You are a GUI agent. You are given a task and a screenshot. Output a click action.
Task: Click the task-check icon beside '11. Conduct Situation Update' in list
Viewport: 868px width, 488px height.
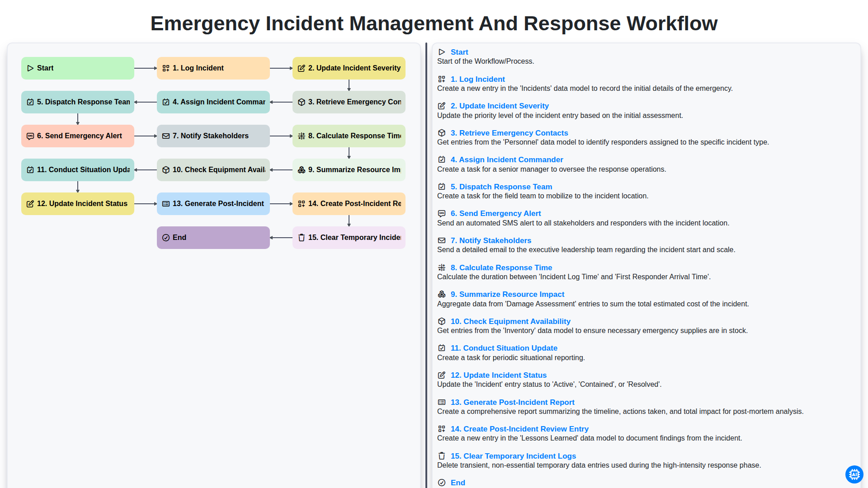[442, 348]
